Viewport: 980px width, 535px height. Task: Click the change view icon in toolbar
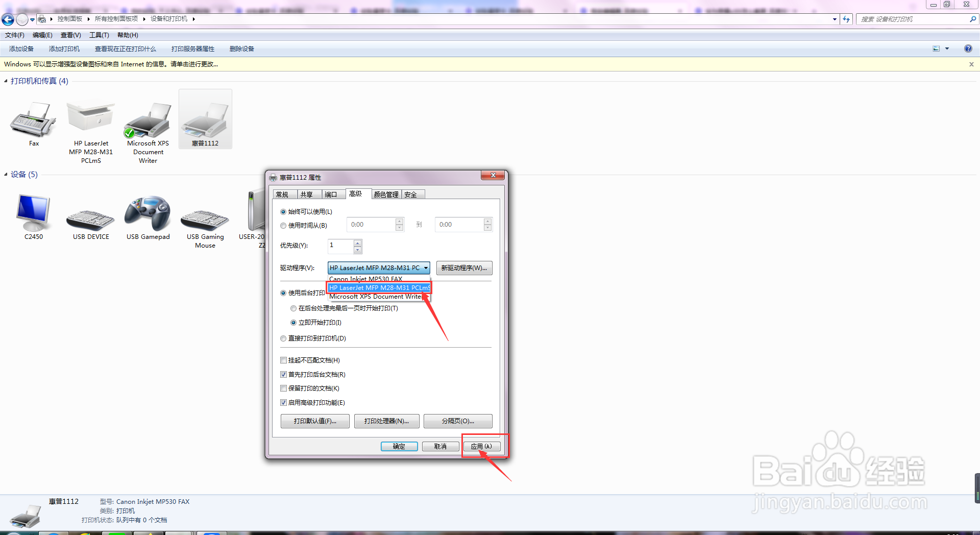click(936, 48)
